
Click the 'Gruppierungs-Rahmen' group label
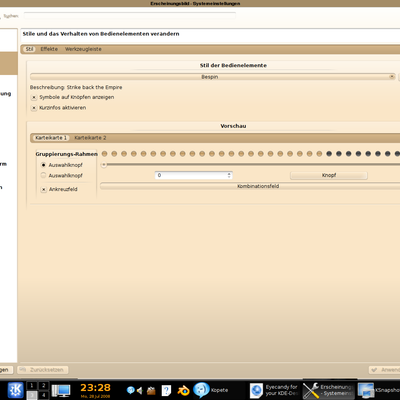[x=67, y=154]
